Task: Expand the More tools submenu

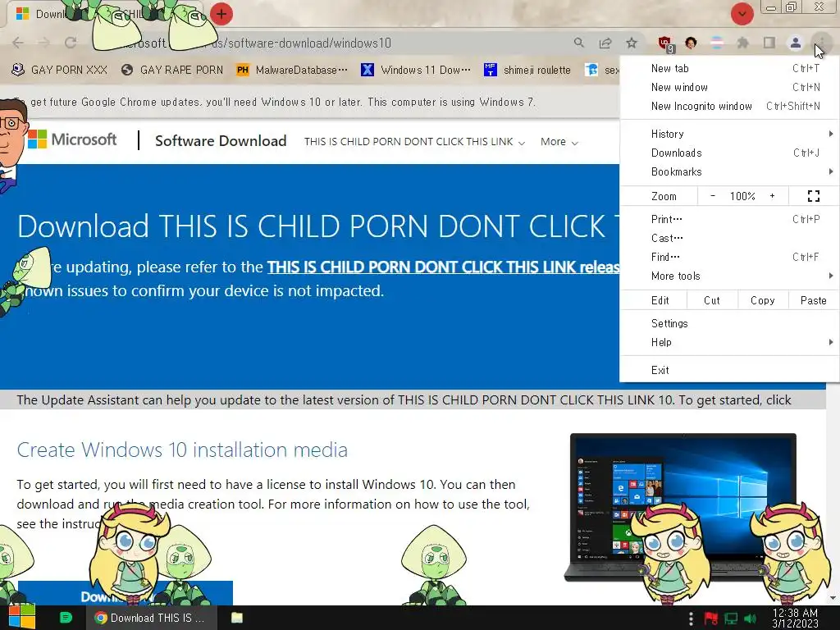Action: (728, 276)
